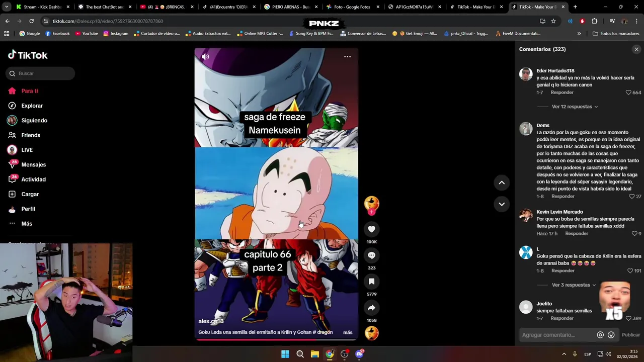The image size is (644, 362).
Task: Bookmark this page with star icon
Action: tap(553, 21)
